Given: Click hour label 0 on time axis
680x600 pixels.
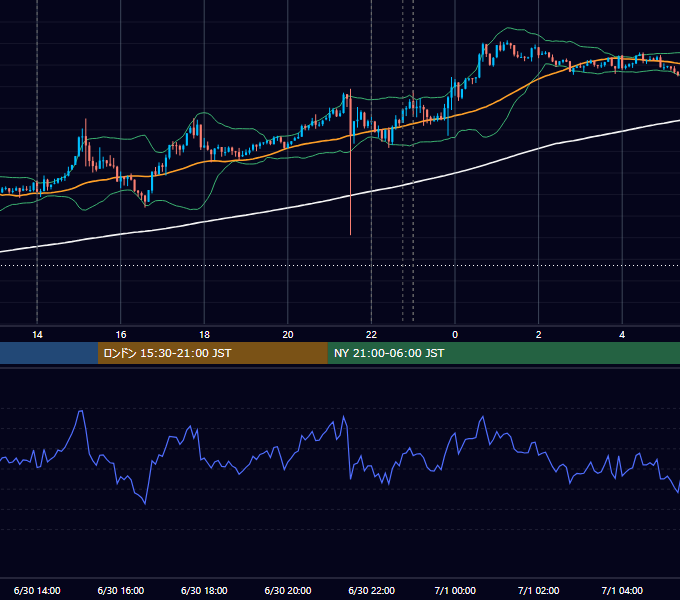Looking at the screenshot, I should tap(455, 335).
